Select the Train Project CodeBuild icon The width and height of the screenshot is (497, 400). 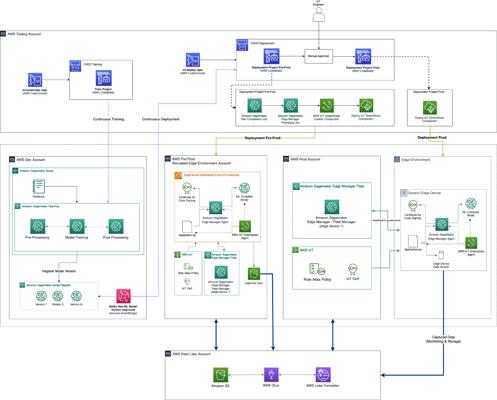104,78
